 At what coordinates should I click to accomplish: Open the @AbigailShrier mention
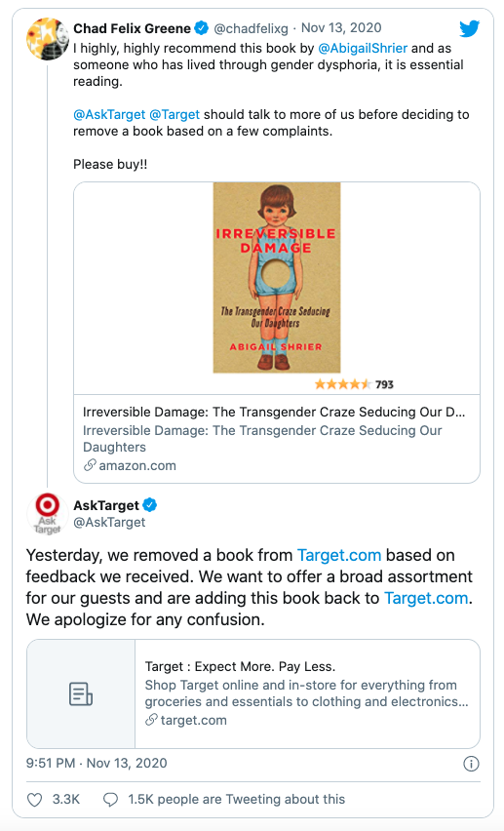coord(363,48)
